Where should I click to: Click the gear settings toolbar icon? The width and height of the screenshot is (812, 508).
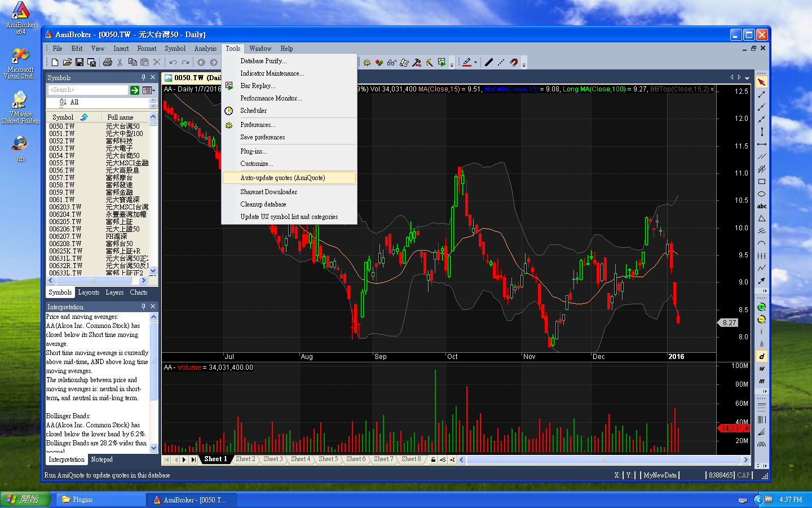[x=367, y=62]
